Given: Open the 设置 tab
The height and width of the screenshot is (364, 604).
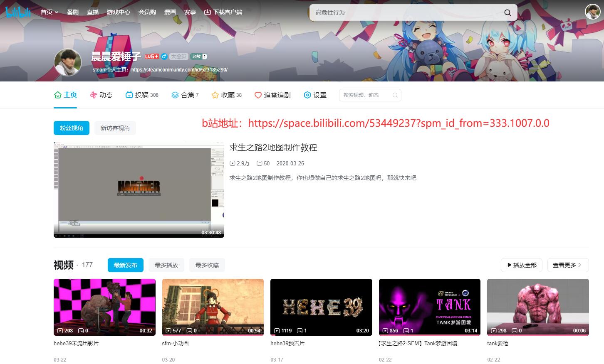Looking at the screenshot, I should pyautogui.click(x=315, y=95).
